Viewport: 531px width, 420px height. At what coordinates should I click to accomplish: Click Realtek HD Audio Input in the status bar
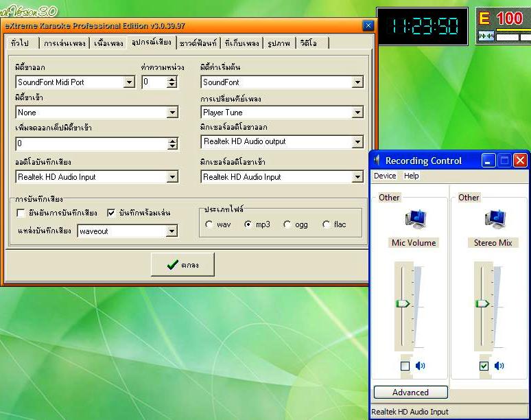(410, 412)
